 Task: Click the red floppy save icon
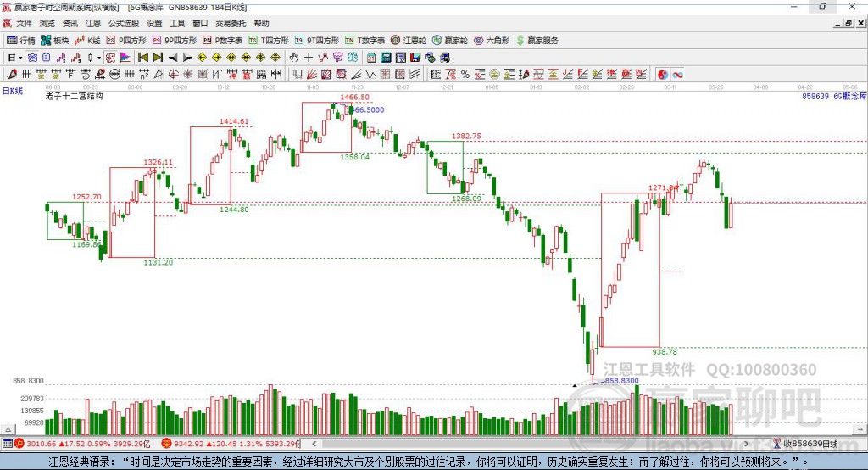point(415,58)
